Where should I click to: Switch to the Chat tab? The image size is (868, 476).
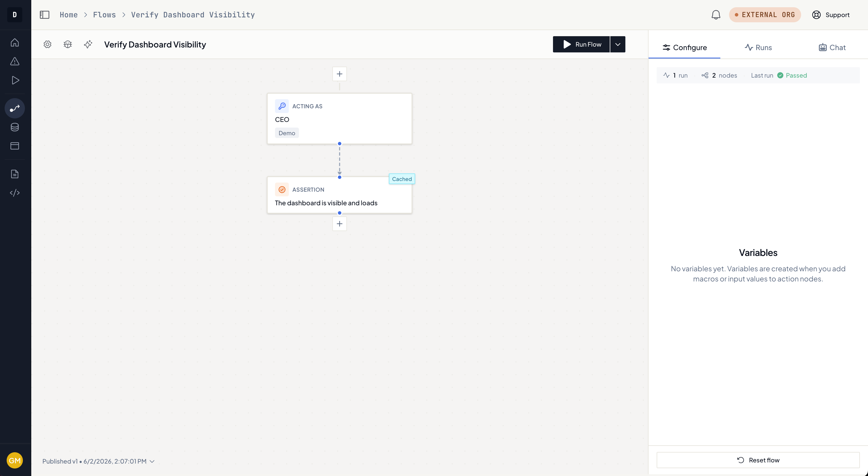(832, 47)
